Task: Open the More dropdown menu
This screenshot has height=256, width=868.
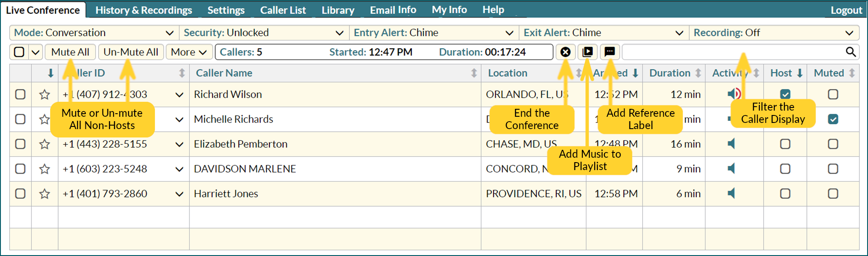Action: click(189, 52)
